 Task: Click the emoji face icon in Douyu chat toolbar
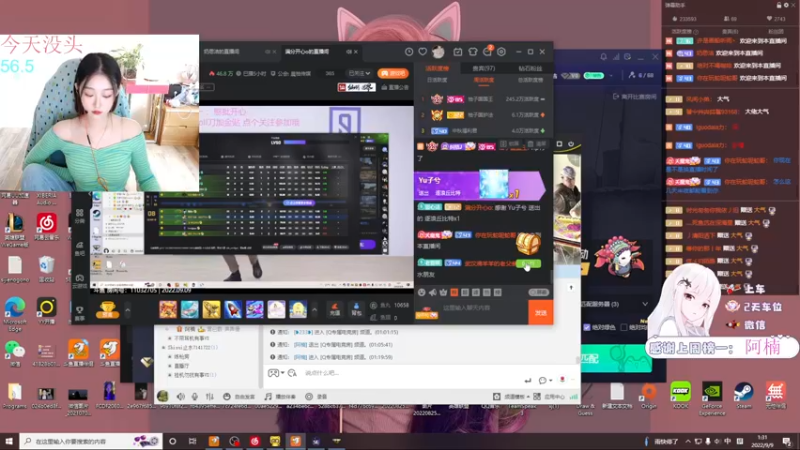point(421,292)
